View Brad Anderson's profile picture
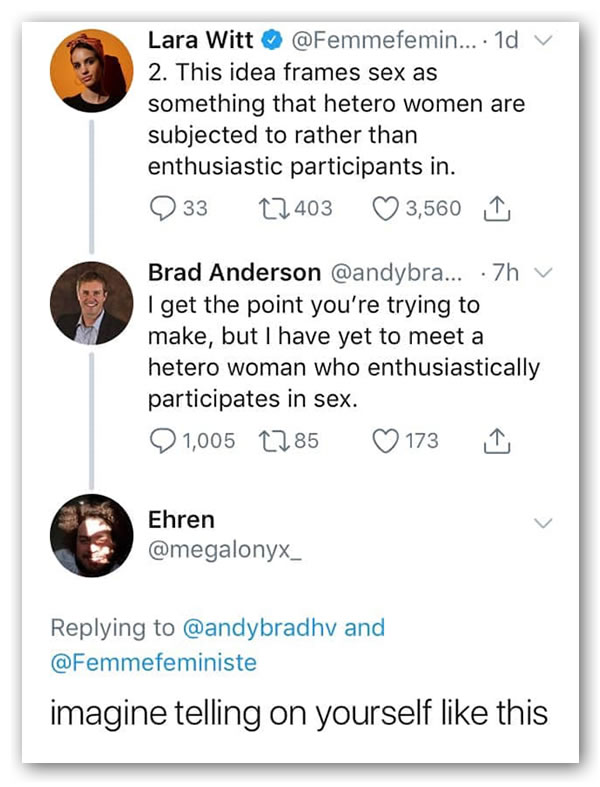Image resolution: width=600 pixels, height=787 pixels. tap(91, 303)
